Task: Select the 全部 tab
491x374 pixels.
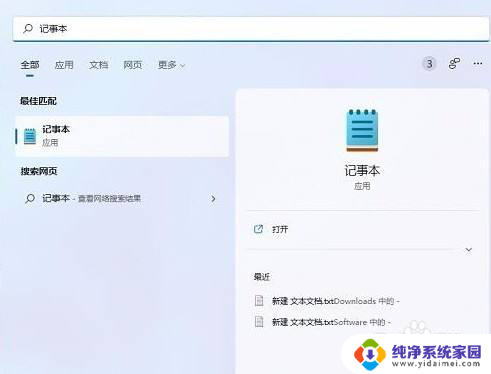Action: pos(30,65)
